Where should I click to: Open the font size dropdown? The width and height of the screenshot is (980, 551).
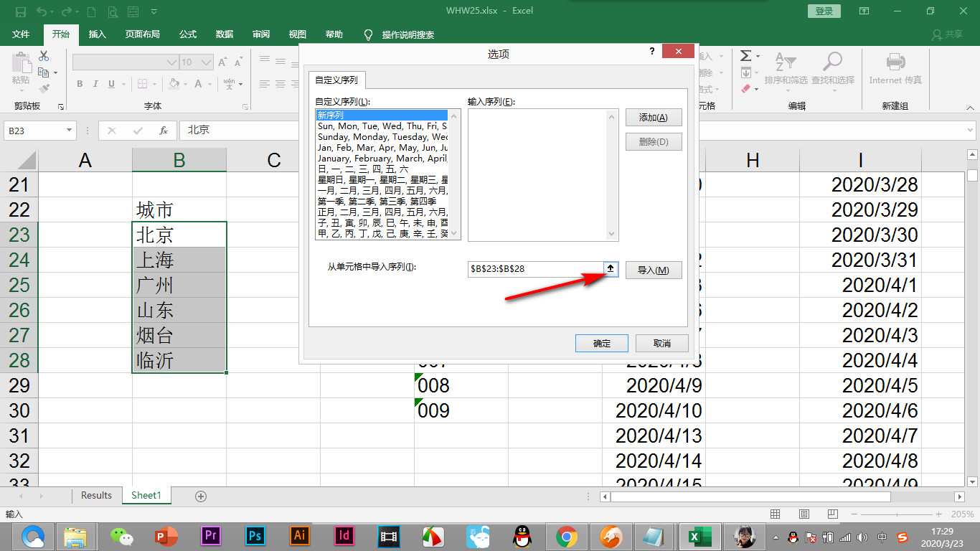click(207, 62)
